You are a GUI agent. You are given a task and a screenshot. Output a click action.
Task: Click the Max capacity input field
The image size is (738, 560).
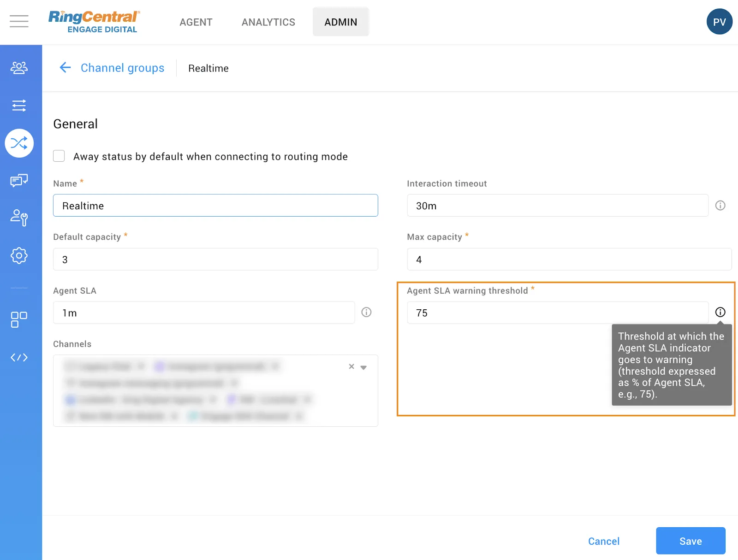point(569,259)
